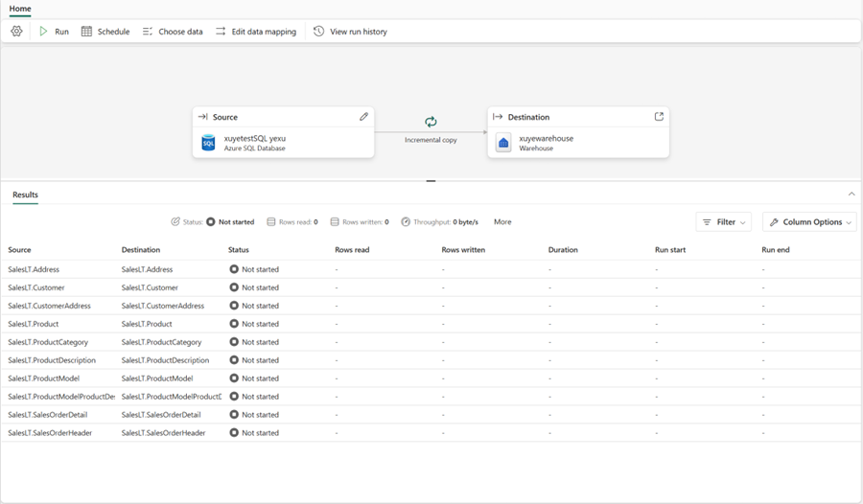Screen dimensions: 863x504
Task: Sort by Destination column header
Action: (141, 250)
